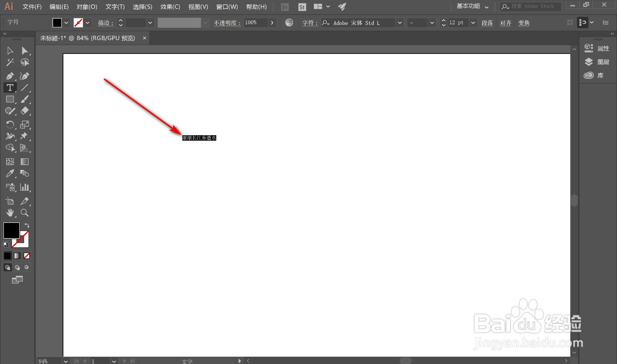Select the Perspective Grid tool
The height and width of the screenshot is (364, 617).
pos(25,148)
